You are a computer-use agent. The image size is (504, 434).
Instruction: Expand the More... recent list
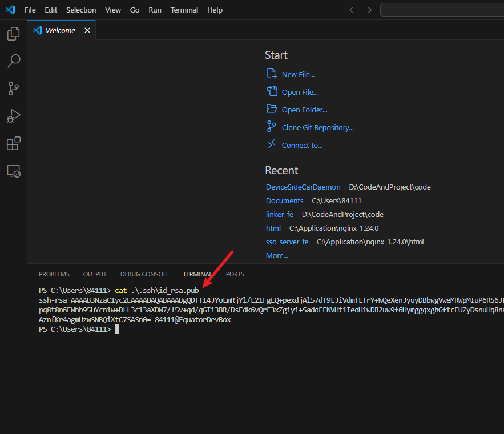pyautogui.click(x=277, y=255)
